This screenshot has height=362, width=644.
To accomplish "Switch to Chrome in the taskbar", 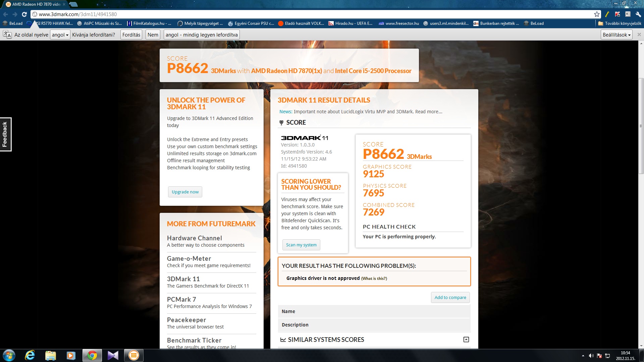I will [x=92, y=355].
